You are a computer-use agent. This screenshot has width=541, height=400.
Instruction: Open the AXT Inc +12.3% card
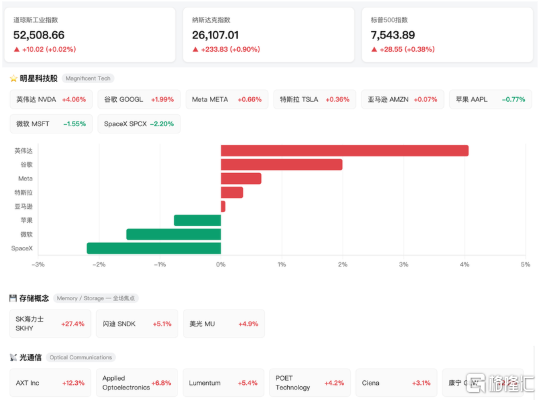[x=50, y=383]
